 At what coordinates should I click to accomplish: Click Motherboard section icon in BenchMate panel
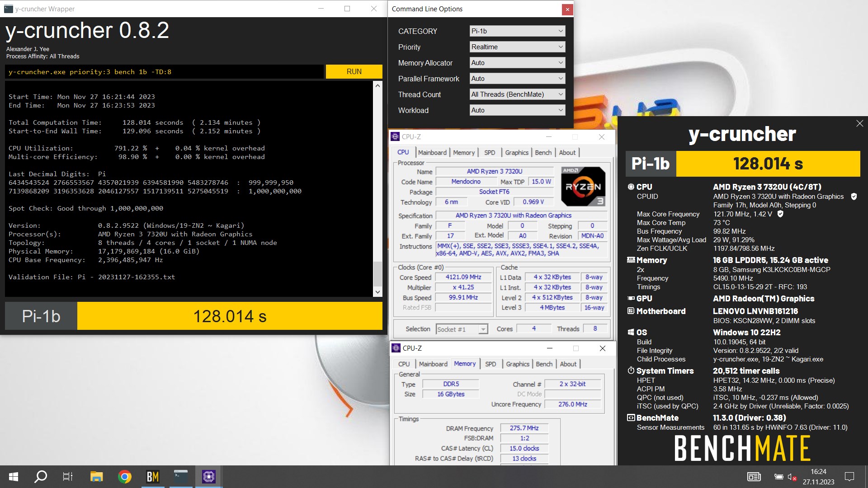pyautogui.click(x=631, y=311)
